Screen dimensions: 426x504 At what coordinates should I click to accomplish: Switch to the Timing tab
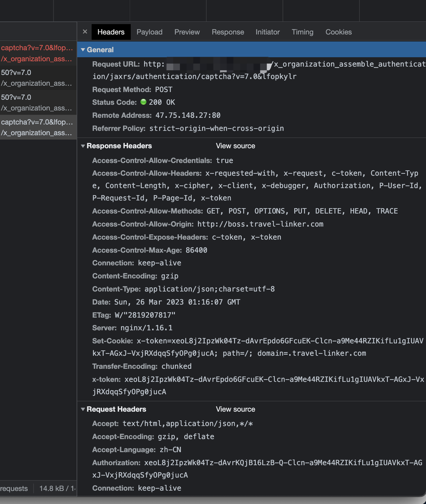pyautogui.click(x=302, y=32)
